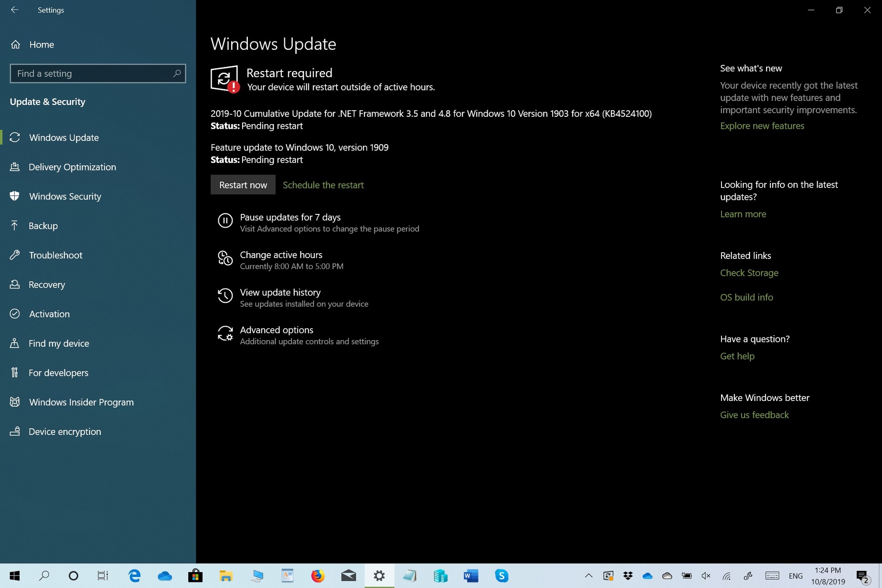Open the Windows Start menu
Screen dimensions: 882x588
(15, 576)
